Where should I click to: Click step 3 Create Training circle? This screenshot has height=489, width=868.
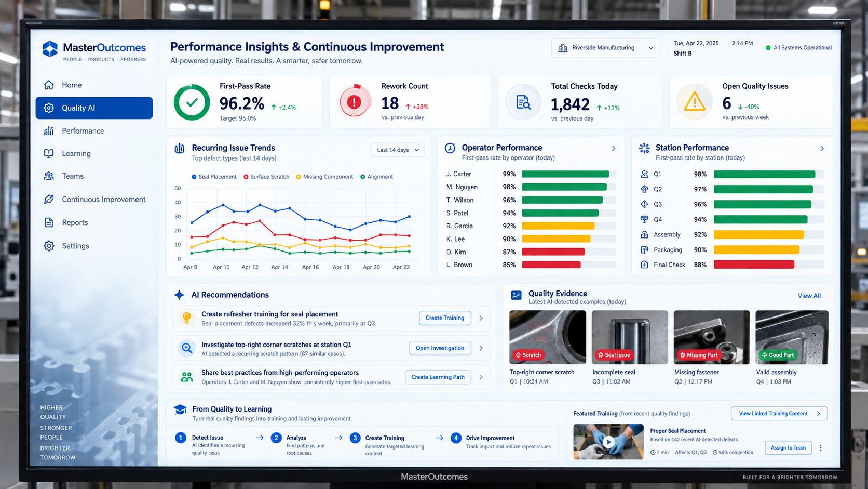[355, 438]
